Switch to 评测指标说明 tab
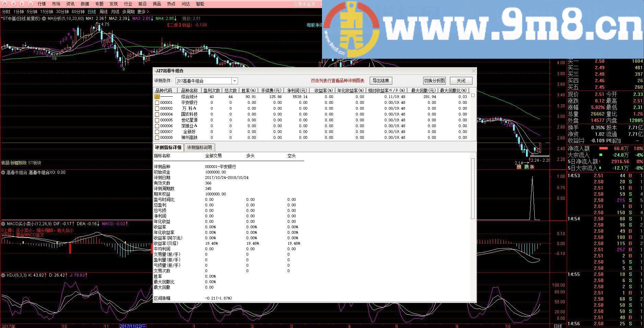This screenshot has width=644, height=328. pyautogui.click(x=199, y=147)
